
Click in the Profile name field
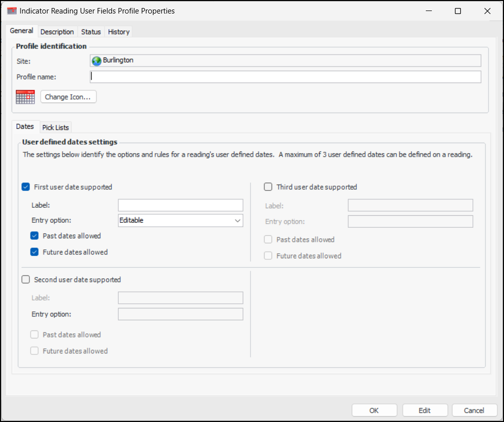[x=286, y=77]
